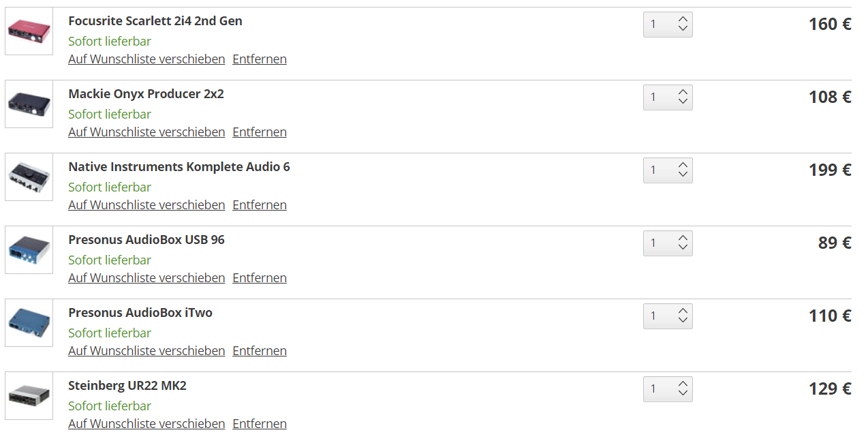The height and width of the screenshot is (441, 868).
Task: Decrease quantity for Mackie Onyx Producer 2x2
Action: point(683,102)
